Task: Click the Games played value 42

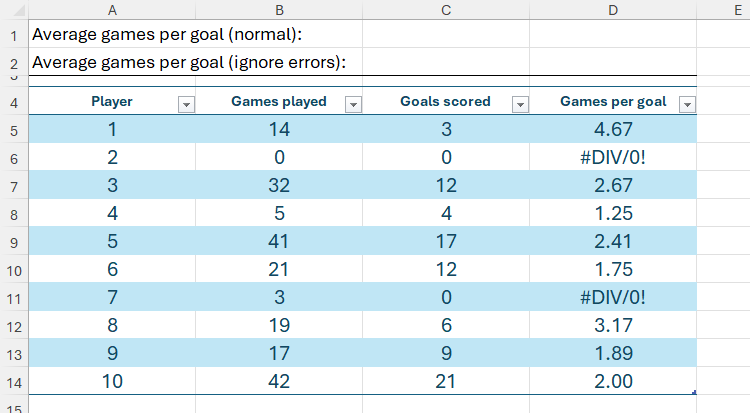Action: (279, 381)
